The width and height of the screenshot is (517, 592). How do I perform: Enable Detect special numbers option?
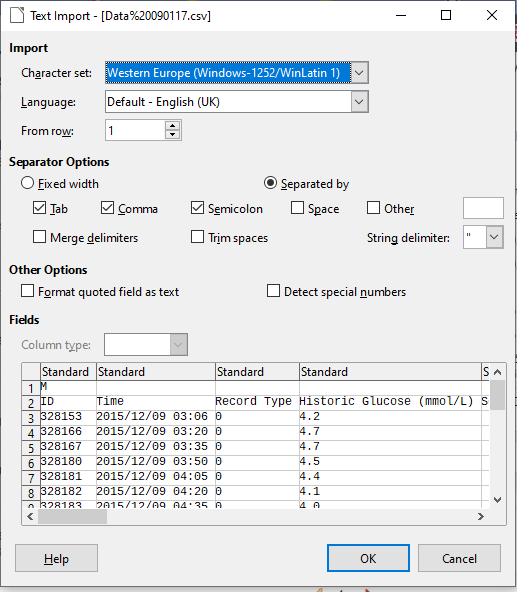coord(273,291)
